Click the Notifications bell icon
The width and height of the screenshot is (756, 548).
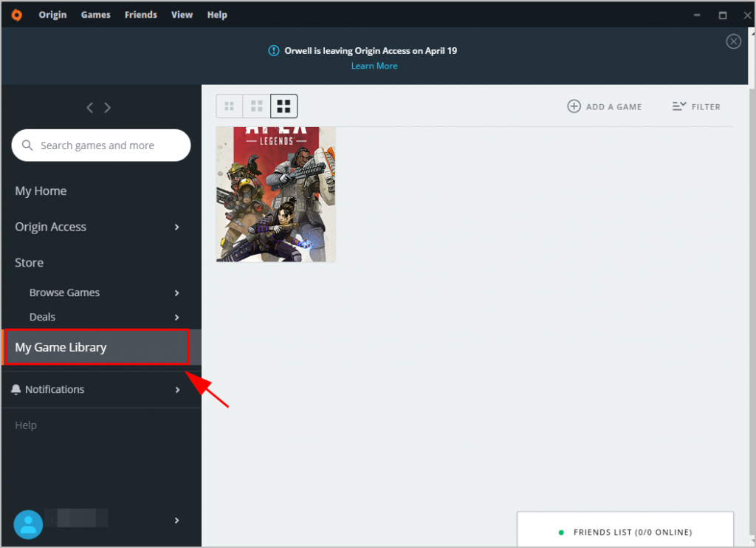click(16, 390)
